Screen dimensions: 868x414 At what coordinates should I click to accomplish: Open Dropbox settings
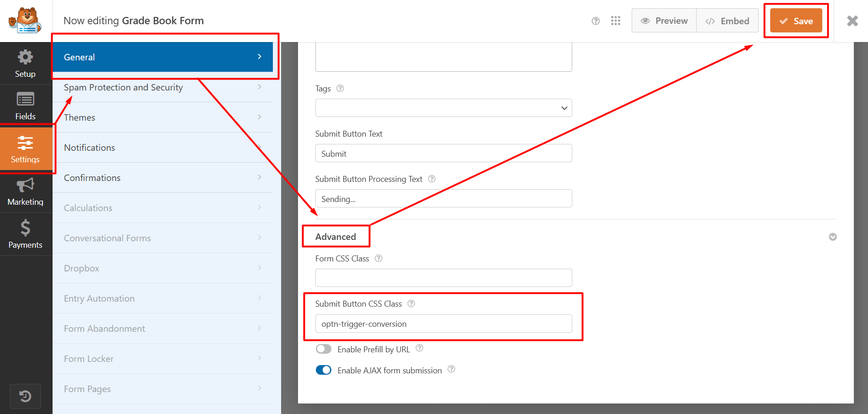coord(163,268)
